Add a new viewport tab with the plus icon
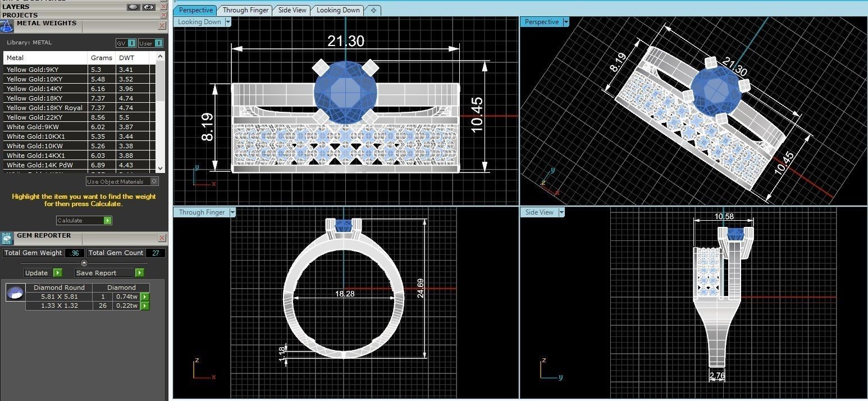 pos(374,10)
